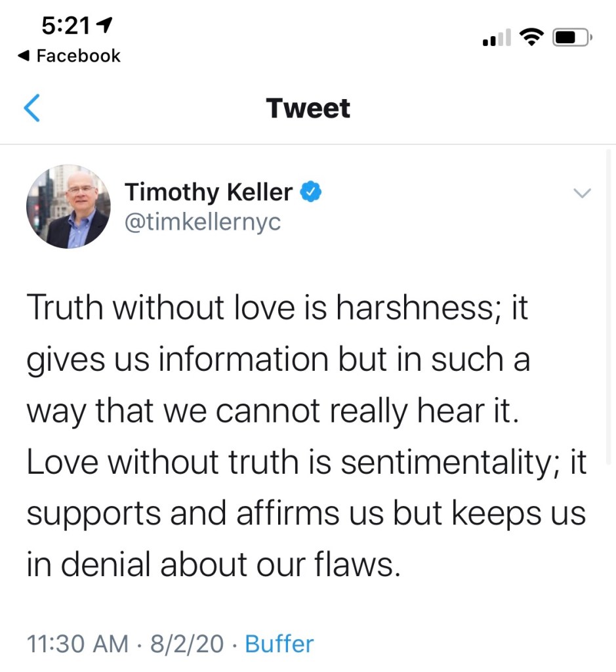
Task: Tap the Tweet header title
Action: click(308, 108)
